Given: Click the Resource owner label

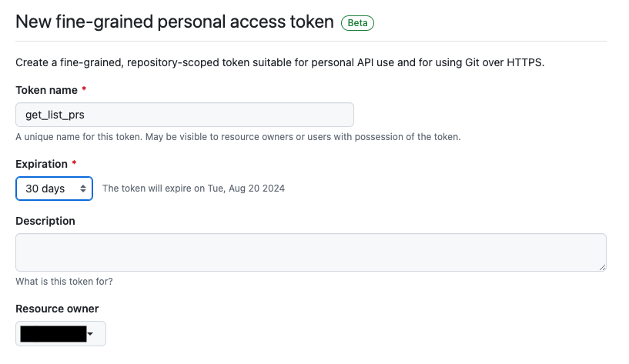Looking at the screenshot, I should (x=57, y=309).
